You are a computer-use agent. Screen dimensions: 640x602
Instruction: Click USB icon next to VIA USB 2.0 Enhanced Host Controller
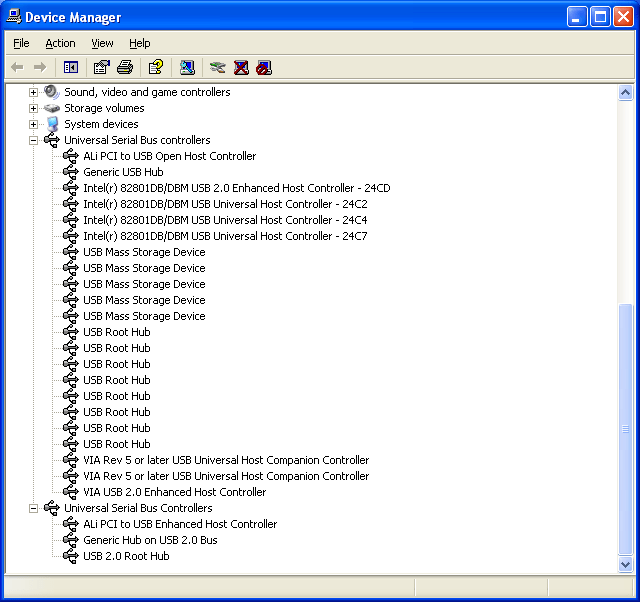(x=71, y=492)
